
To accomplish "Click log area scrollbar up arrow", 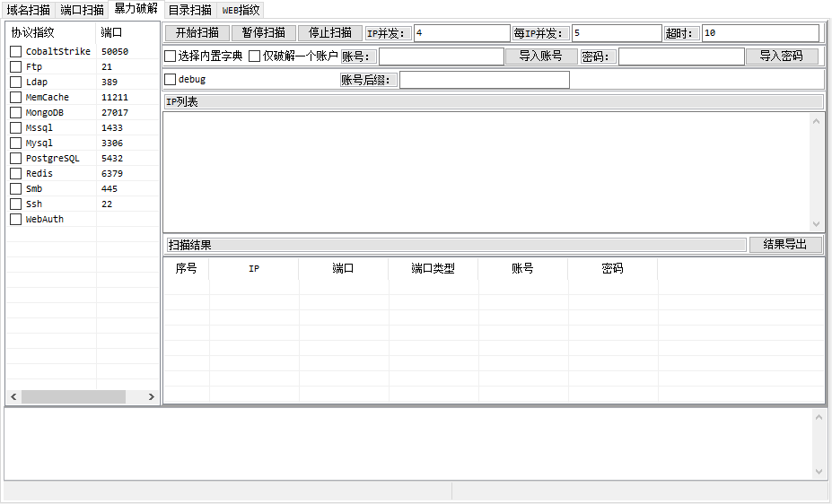I will (819, 417).
